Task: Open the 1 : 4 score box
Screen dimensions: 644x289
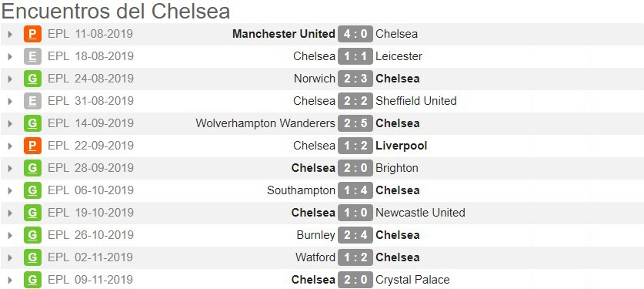Action: point(355,190)
